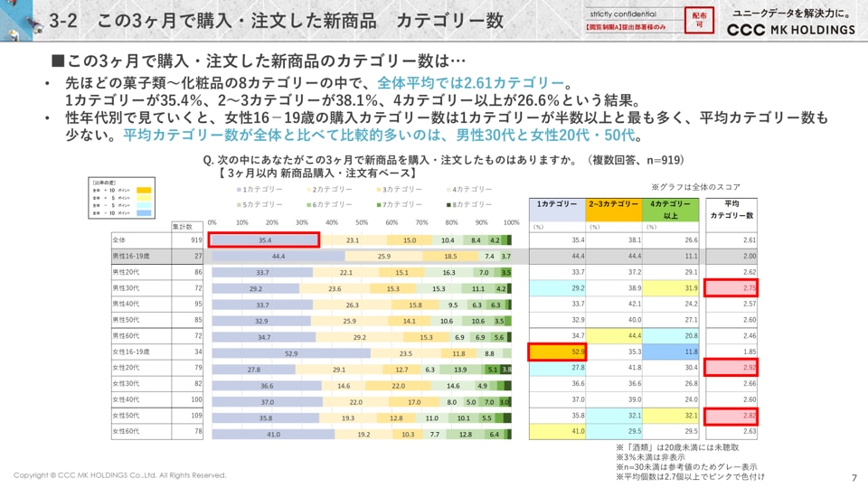Click the average value 2.00

750,256
